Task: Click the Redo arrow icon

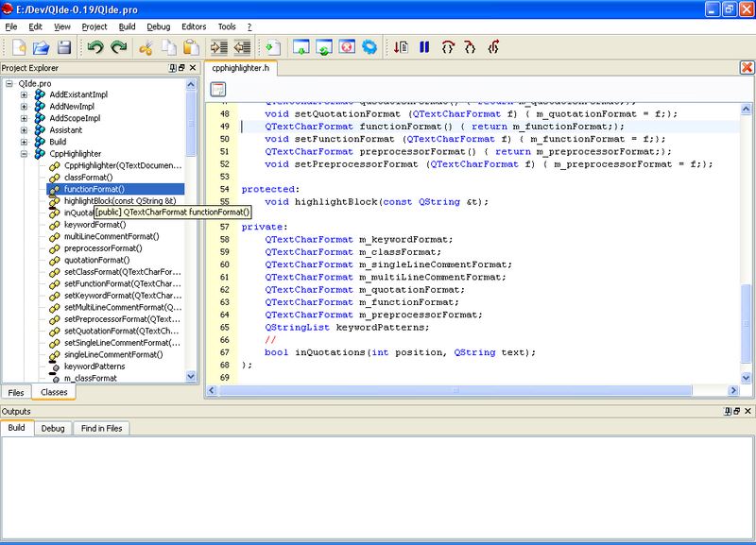Action: [118, 47]
